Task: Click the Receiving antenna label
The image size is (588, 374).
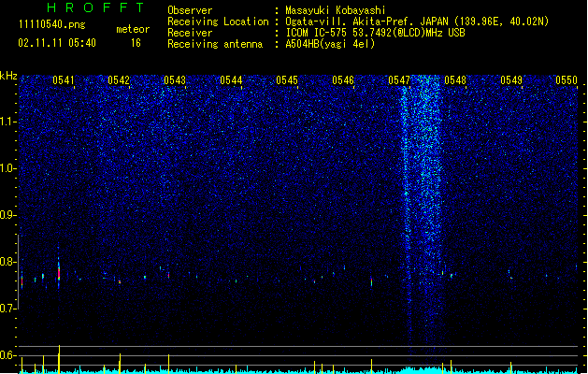Action: (x=215, y=44)
